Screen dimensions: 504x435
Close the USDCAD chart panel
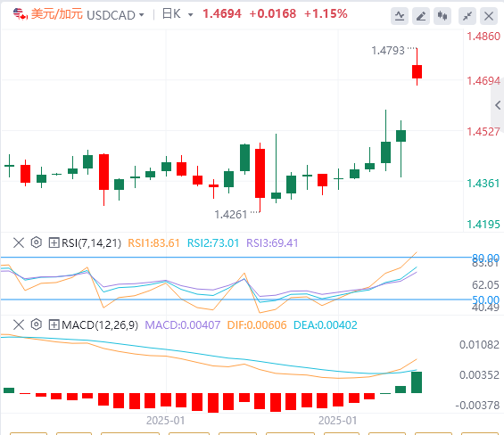(x=489, y=16)
